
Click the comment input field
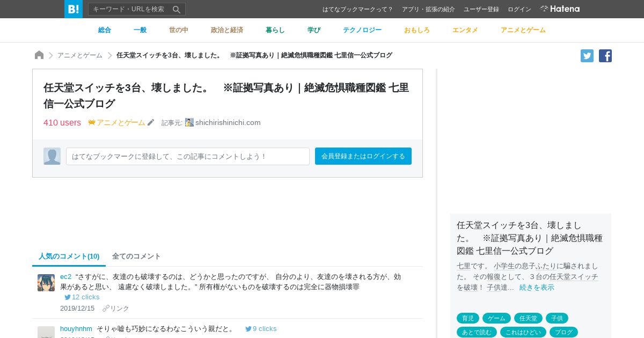(x=188, y=156)
